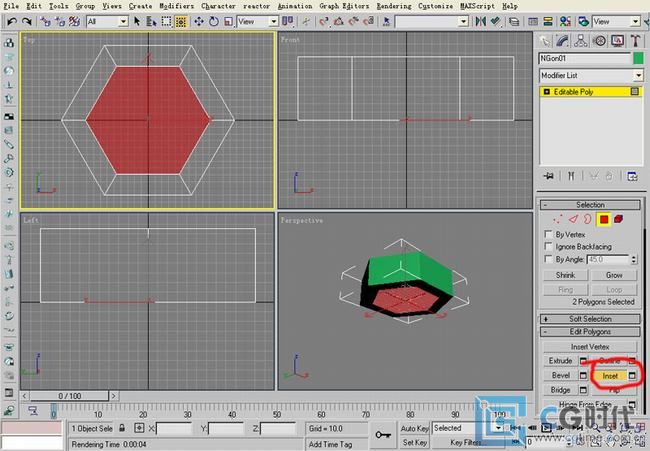Switch to the Motion command panel tab
Image resolution: width=650 pixels, height=451 pixels.
click(x=599, y=41)
